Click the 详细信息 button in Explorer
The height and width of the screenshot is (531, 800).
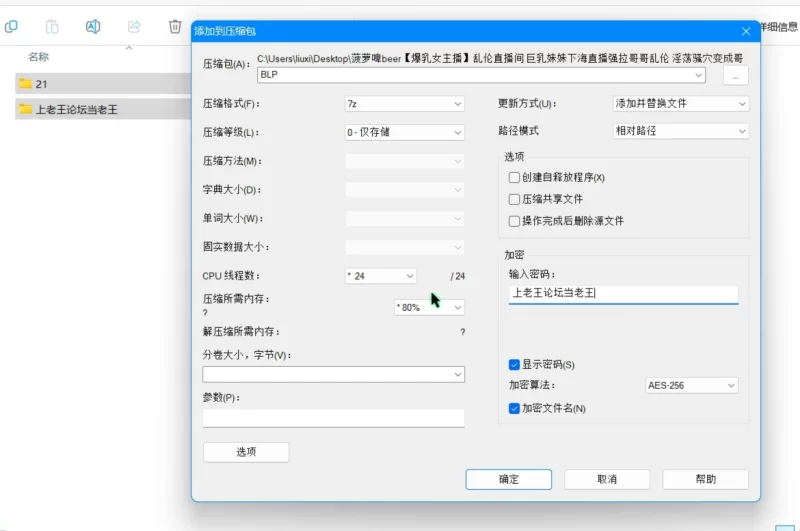pos(779,27)
